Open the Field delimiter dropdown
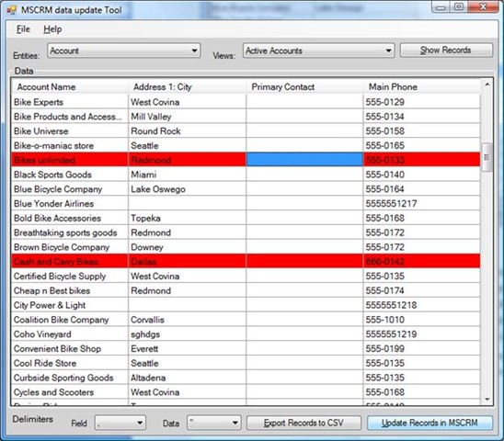Image resolution: width=504 pixels, height=441 pixels. pyautogui.click(x=120, y=423)
